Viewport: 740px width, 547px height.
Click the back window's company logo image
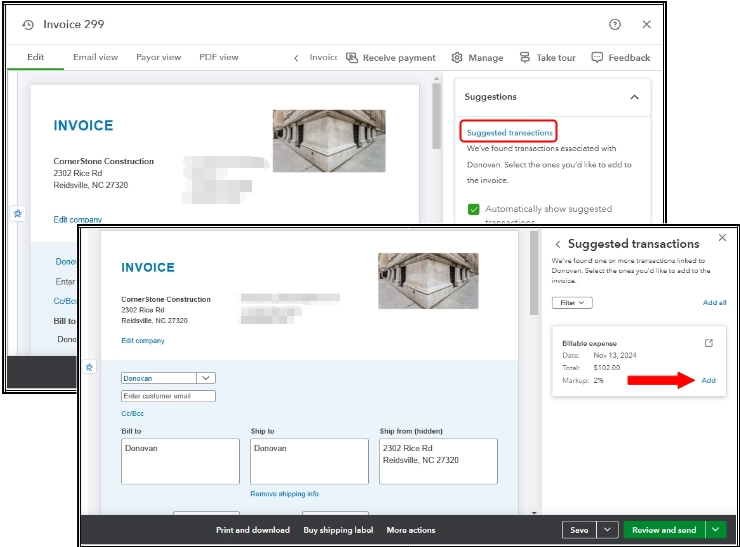[x=329, y=141]
